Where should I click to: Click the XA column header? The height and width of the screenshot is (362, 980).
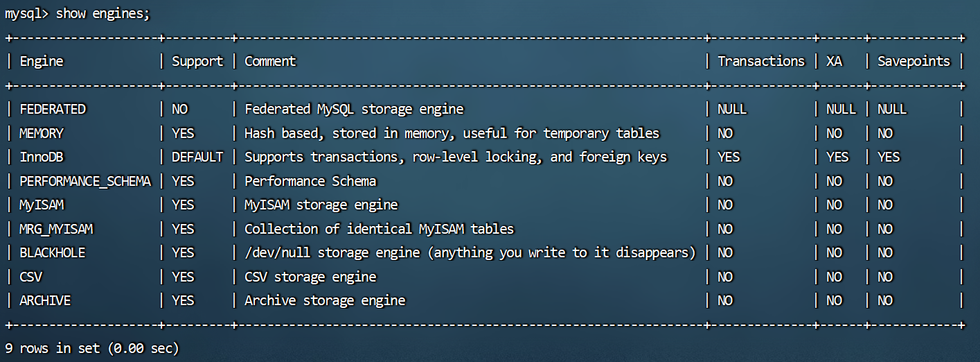pos(834,61)
